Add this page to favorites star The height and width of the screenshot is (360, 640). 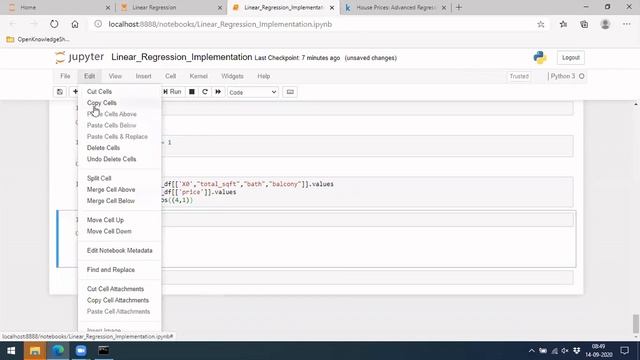pos(540,24)
